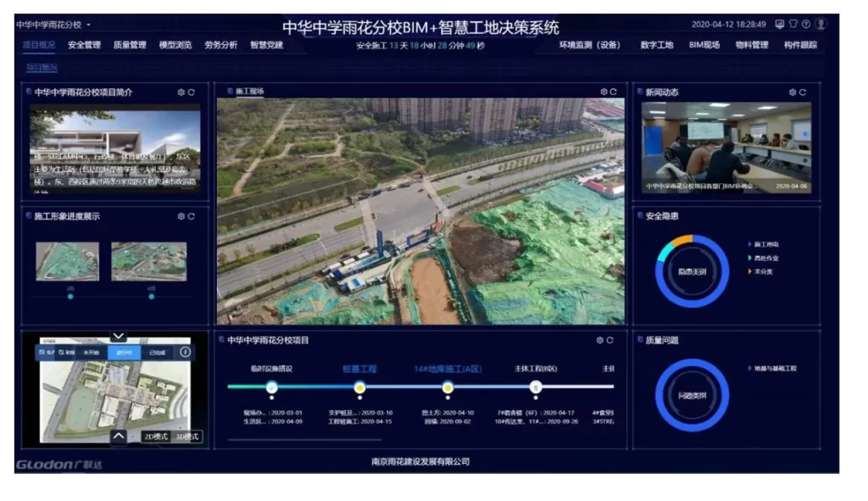Image resolution: width=868 pixels, height=501 pixels.
Task: Open the user avatar profile icon
Action: [x=821, y=24]
